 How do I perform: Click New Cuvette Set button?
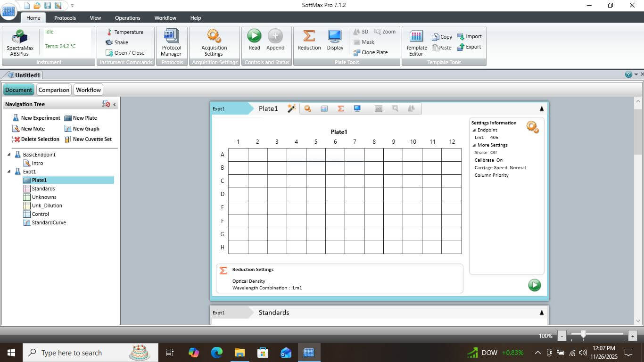(x=88, y=139)
